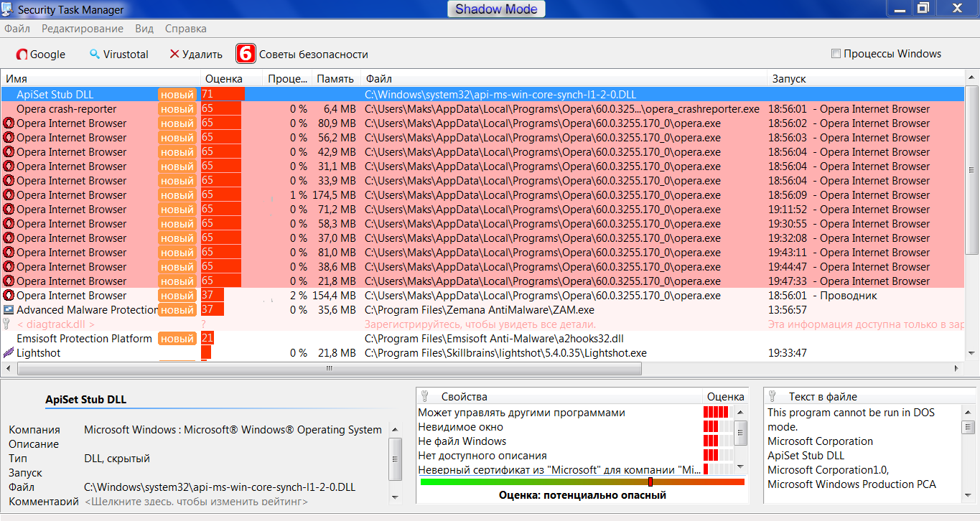Click the Opera icon in the 19:47:33 row

pos(9,281)
